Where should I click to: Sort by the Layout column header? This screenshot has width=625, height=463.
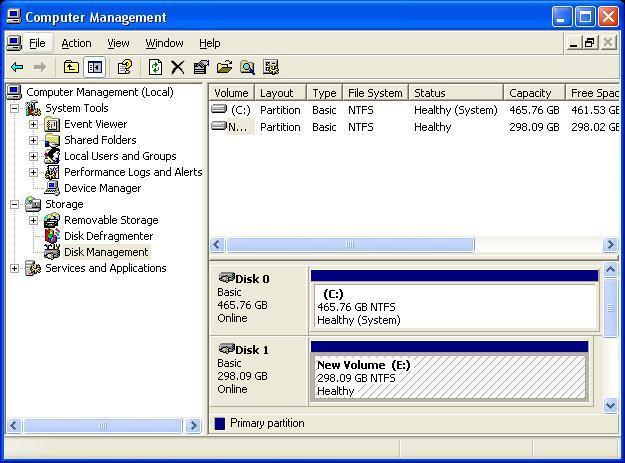tap(281, 93)
